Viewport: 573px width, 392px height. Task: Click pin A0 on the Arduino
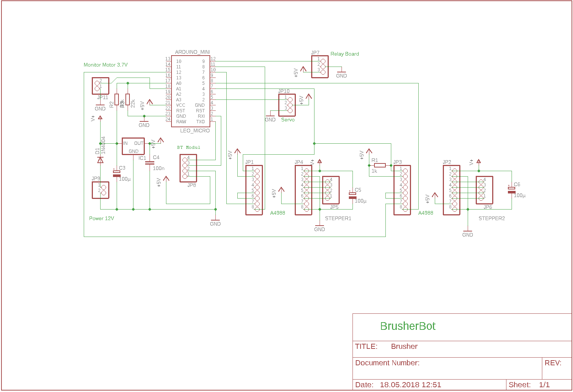pyautogui.click(x=178, y=83)
